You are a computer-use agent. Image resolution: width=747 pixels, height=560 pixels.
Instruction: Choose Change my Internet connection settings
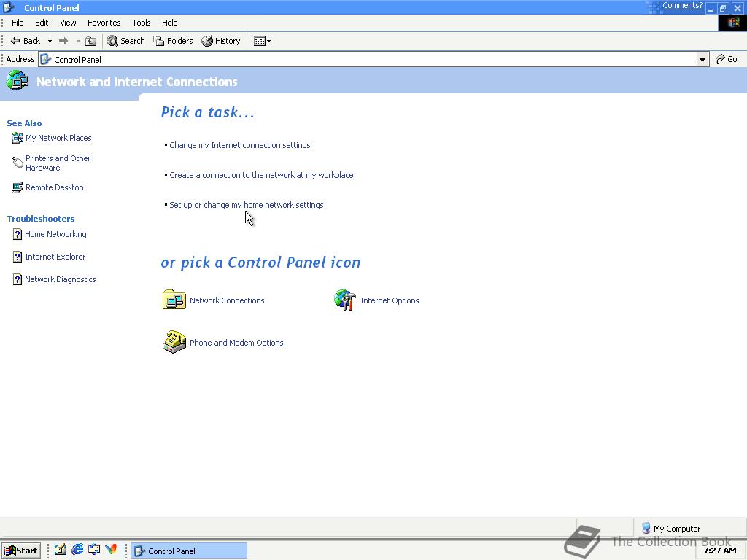[239, 145]
